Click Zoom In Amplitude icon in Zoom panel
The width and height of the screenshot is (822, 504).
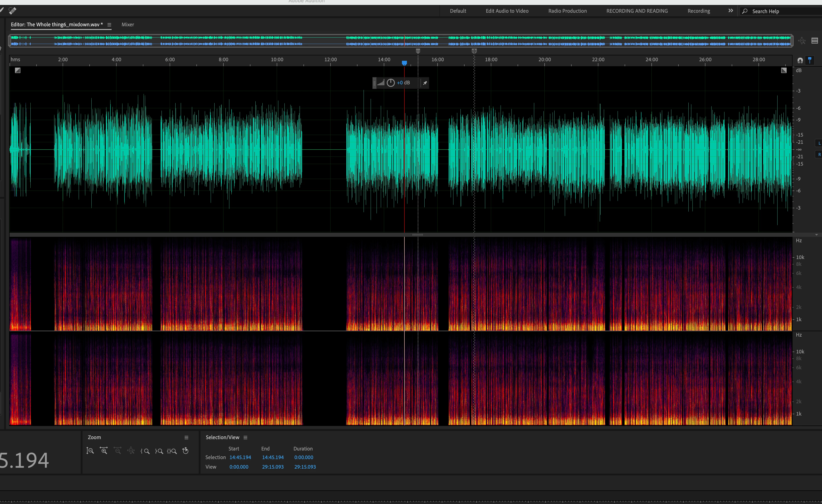coord(90,451)
